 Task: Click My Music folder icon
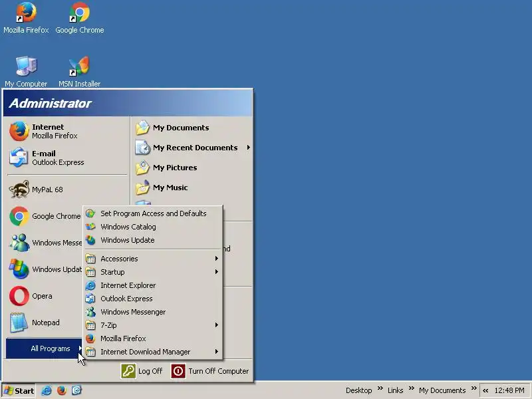(x=142, y=188)
